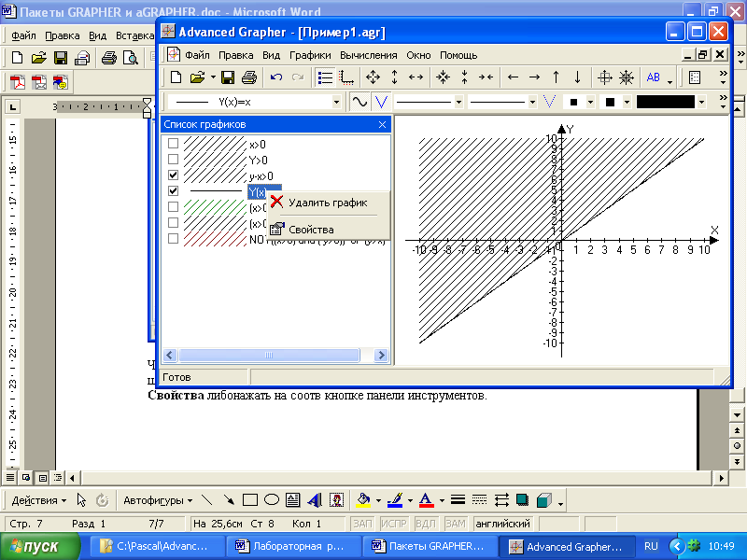The image size is (747, 560).
Task: Open the Файл menu in Advanced Grapher
Action: click(x=197, y=55)
